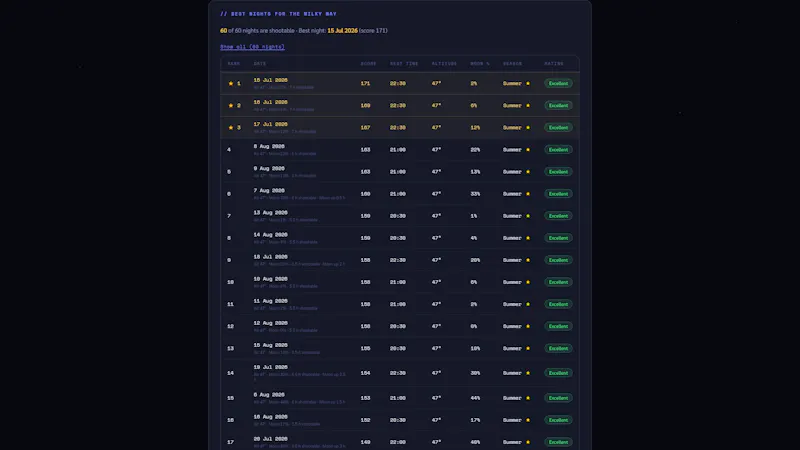Click the Summer star icon in 18 Jul row
The width and height of the screenshot is (800, 450).
[528, 260]
